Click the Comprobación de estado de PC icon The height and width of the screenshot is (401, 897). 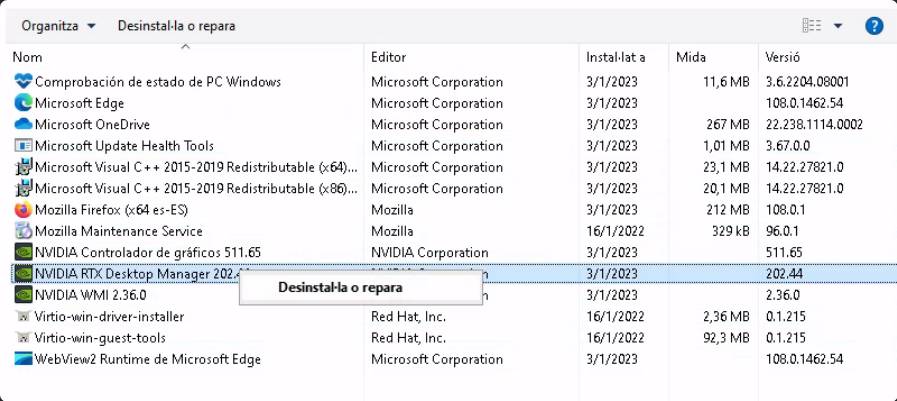click(24, 82)
